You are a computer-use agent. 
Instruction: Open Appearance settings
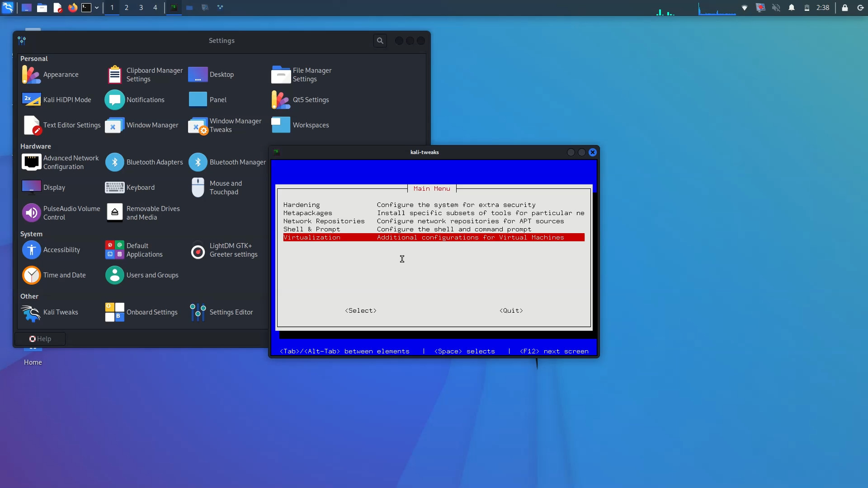(x=61, y=75)
